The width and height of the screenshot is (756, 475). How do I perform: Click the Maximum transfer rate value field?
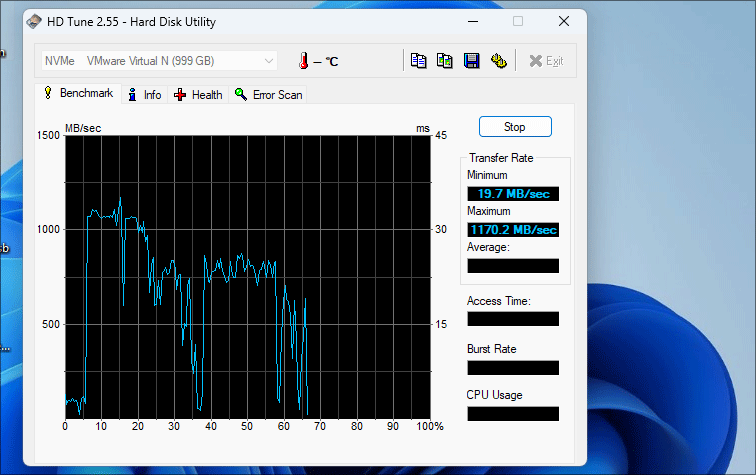[x=513, y=230]
